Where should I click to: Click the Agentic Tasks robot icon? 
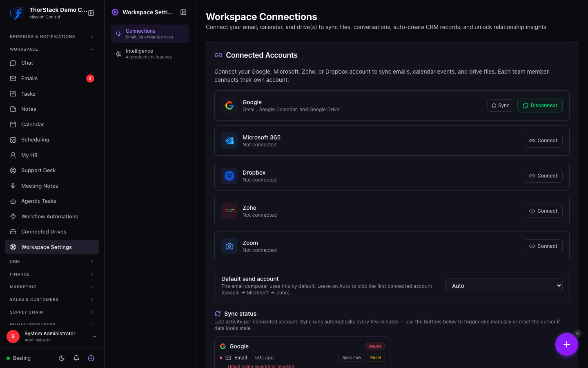click(x=13, y=201)
